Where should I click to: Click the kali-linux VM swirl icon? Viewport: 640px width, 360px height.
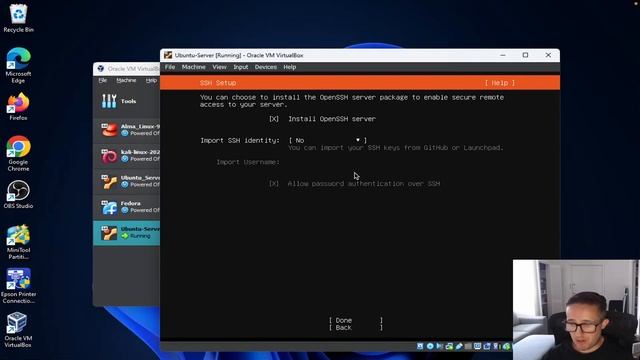click(x=109, y=156)
